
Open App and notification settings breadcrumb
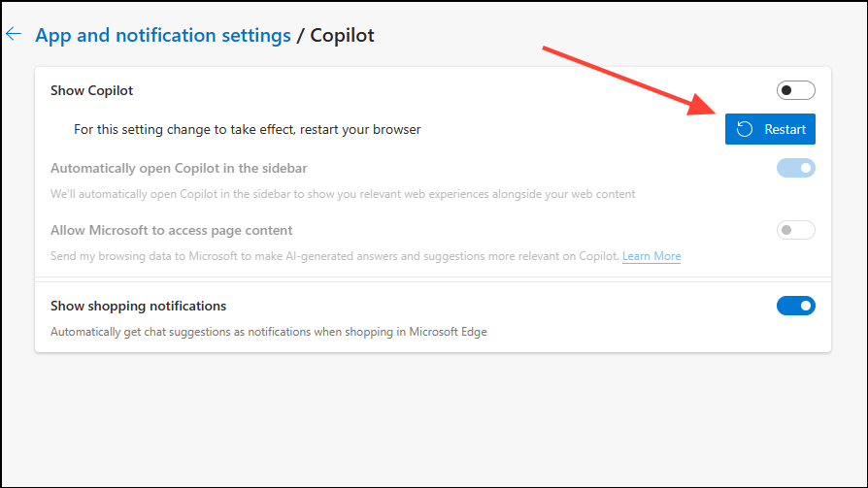163,35
